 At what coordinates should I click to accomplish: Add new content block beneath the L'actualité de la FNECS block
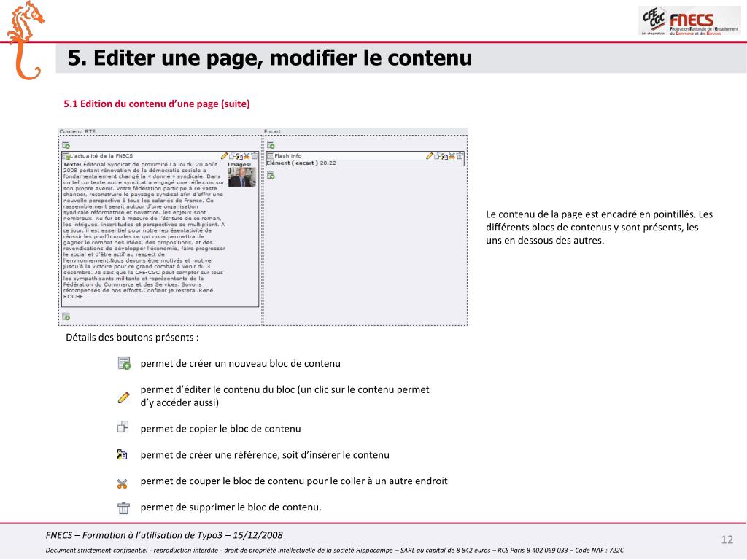click(x=66, y=316)
